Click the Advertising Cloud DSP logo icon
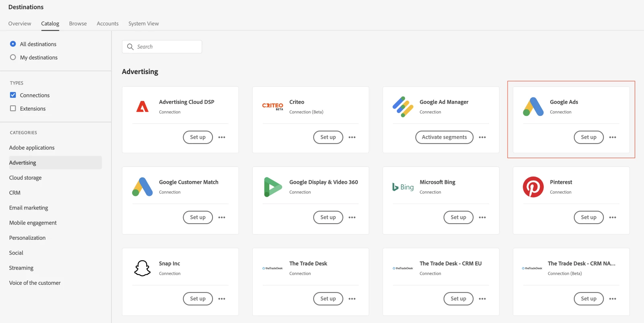The image size is (644, 323). [x=142, y=107]
